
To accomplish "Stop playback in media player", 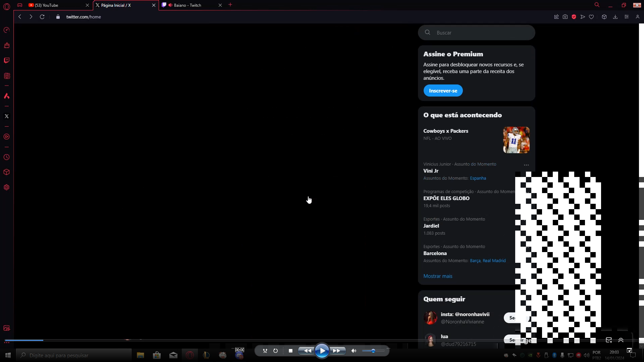I will (290, 351).
